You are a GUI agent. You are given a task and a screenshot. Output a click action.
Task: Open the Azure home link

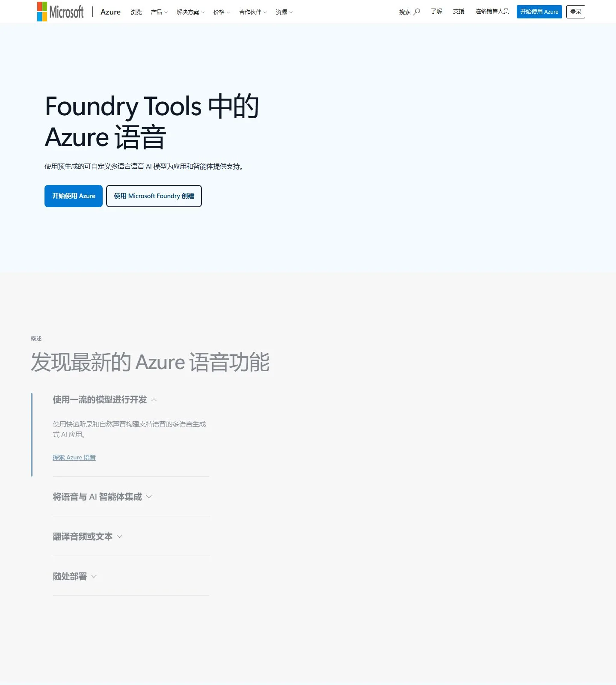[x=110, y=12]
